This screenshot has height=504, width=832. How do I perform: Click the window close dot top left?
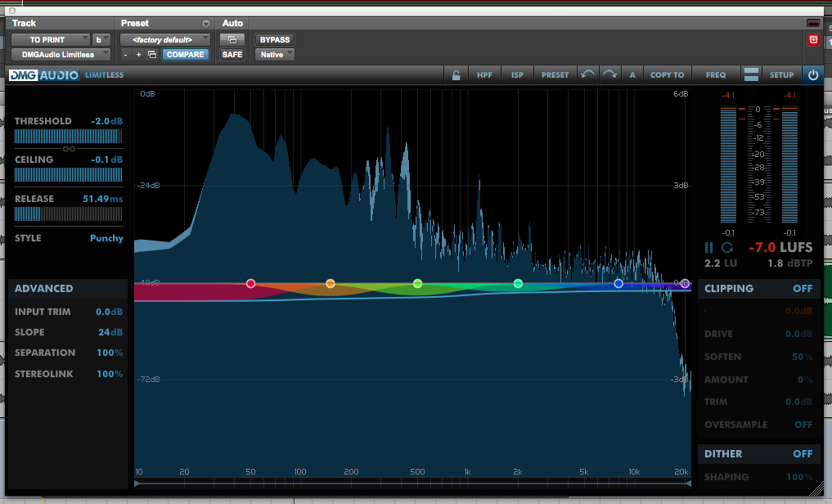12,10
